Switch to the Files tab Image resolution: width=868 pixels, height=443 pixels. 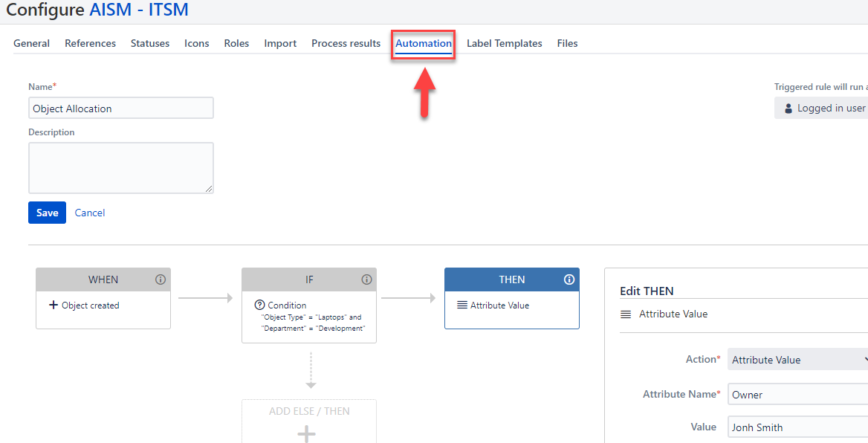click(568, 43)
